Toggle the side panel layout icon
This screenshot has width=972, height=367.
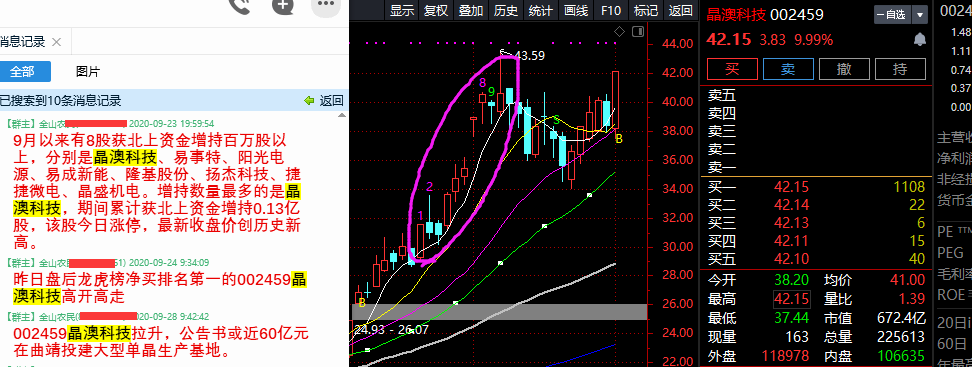coord(637,32)
